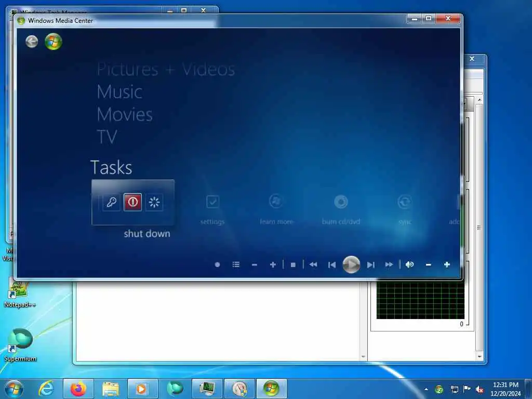Click the skip forward next button
532x399 pixels.
370,264
